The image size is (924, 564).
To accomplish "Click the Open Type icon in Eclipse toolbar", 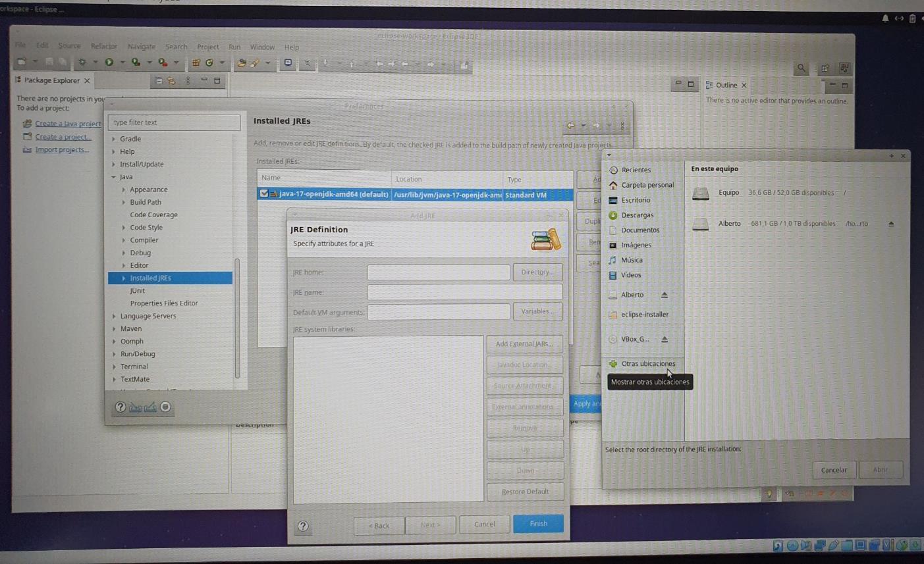I will [242, 63].
